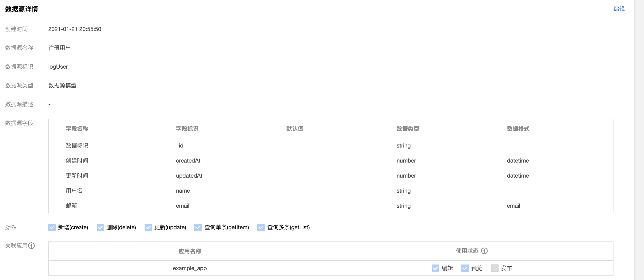Click datetime format in updatedAt row
Viewport: 644px width, 280px height.
518,176
